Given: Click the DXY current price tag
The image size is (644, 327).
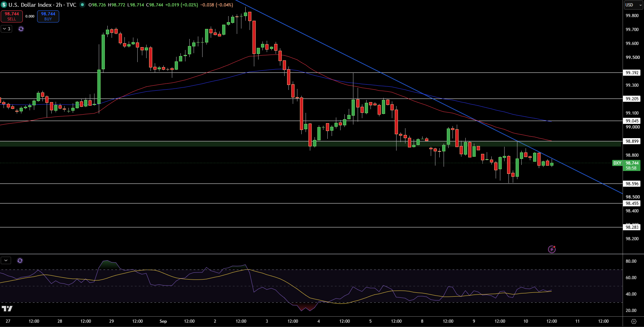Looking at the screenshot, I should [x=617, y=163].
